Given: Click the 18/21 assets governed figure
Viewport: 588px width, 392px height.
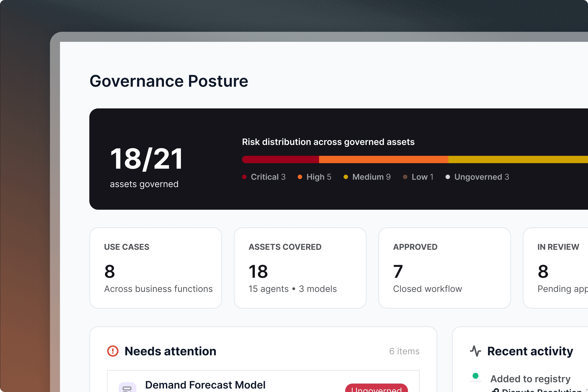Looking at the screenshot, I should (147, 159).
